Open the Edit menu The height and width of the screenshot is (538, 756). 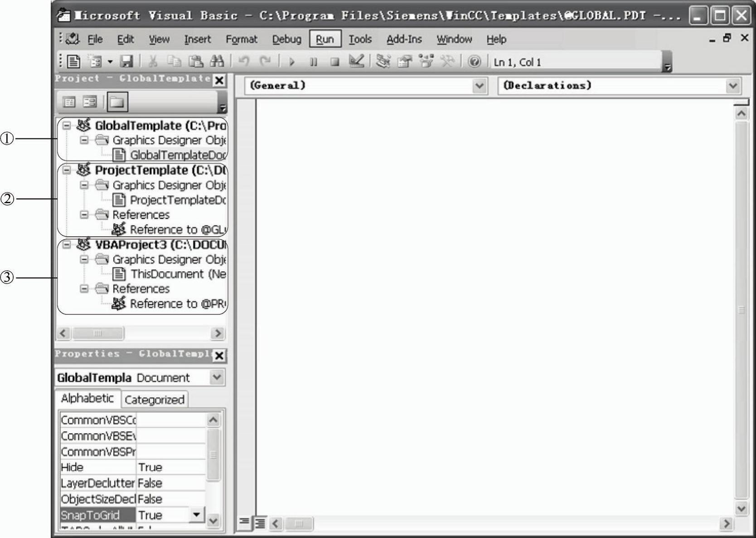pyautogui.click(x=126, y=39)
